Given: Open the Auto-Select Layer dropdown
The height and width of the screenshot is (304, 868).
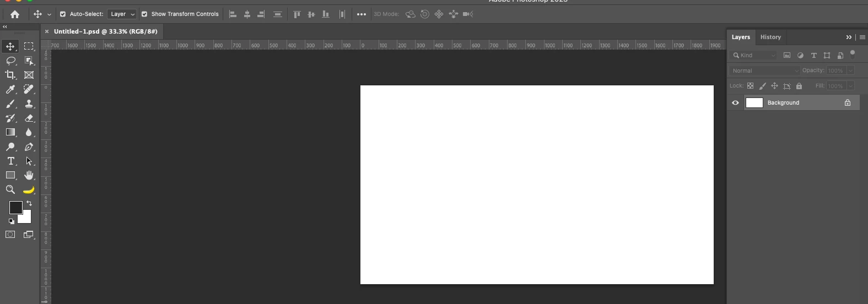Looking at the screenshot, I should (122, 14).
